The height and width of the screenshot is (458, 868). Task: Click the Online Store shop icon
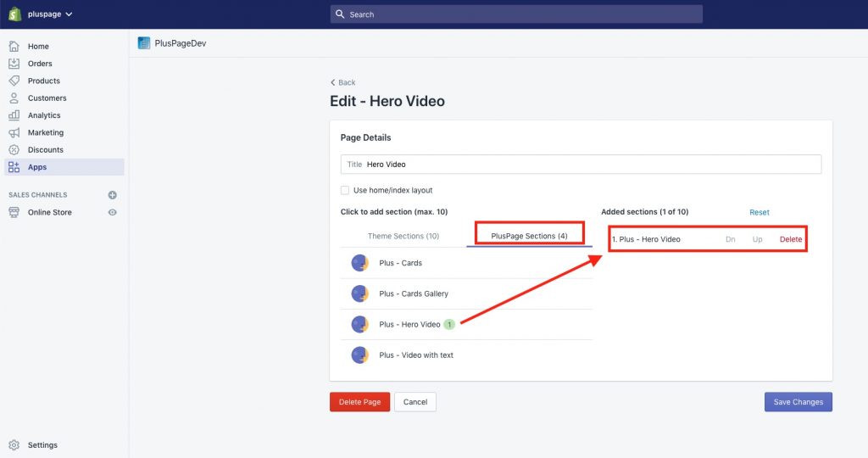tap(14, 212)
